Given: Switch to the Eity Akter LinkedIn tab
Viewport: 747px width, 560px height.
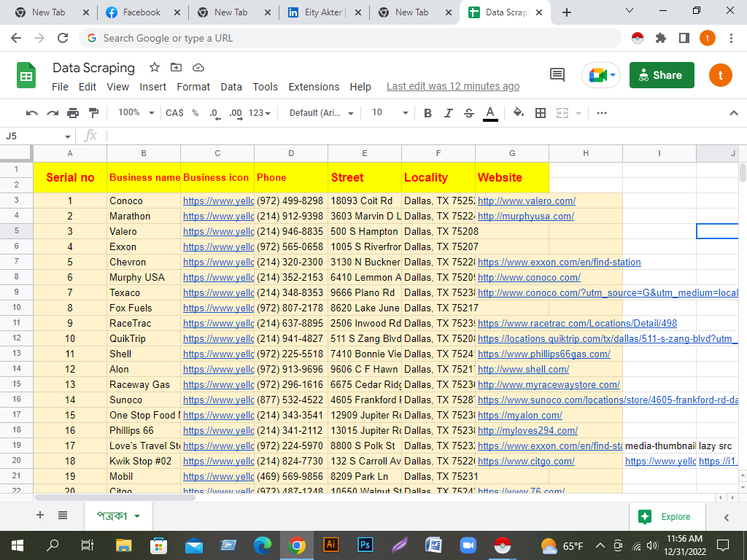Looking at the screenshot, I should coord(324,12).
